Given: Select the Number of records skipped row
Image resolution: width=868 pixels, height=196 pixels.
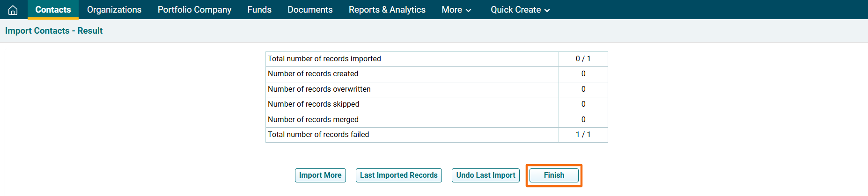Looking at the screenshot, I should 313,104.
